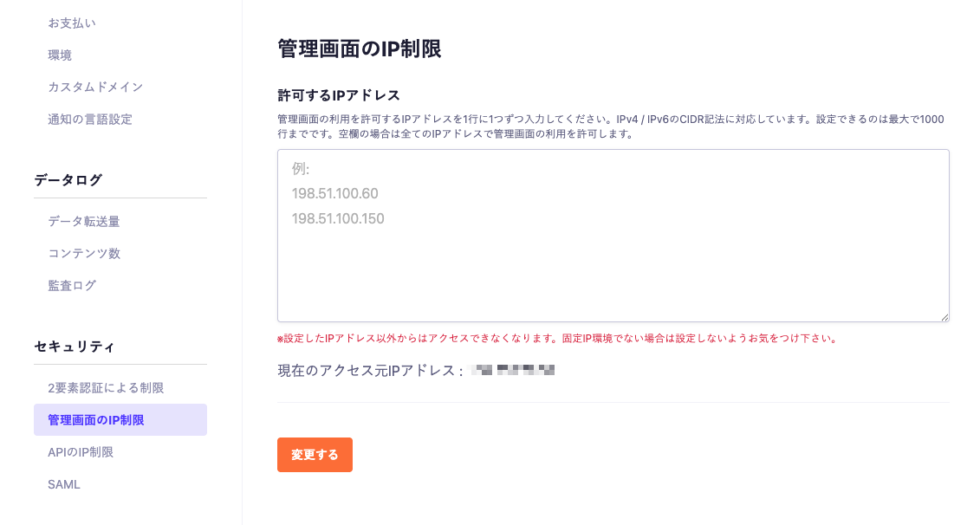
Task: Select the 管理画面のIP制限 sidebar item
Action: click(x=95, y=419)
